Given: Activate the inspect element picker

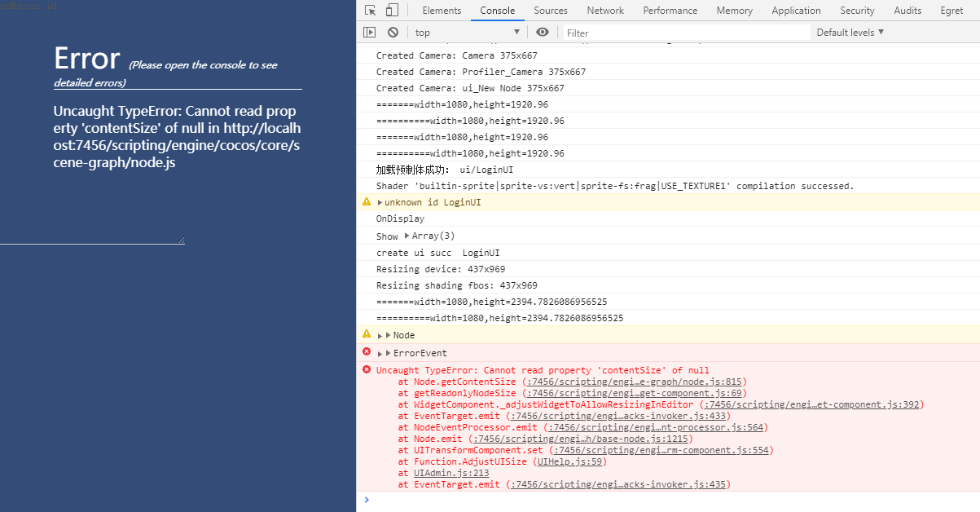Looking at the screenshot, I should coord(371,11).
